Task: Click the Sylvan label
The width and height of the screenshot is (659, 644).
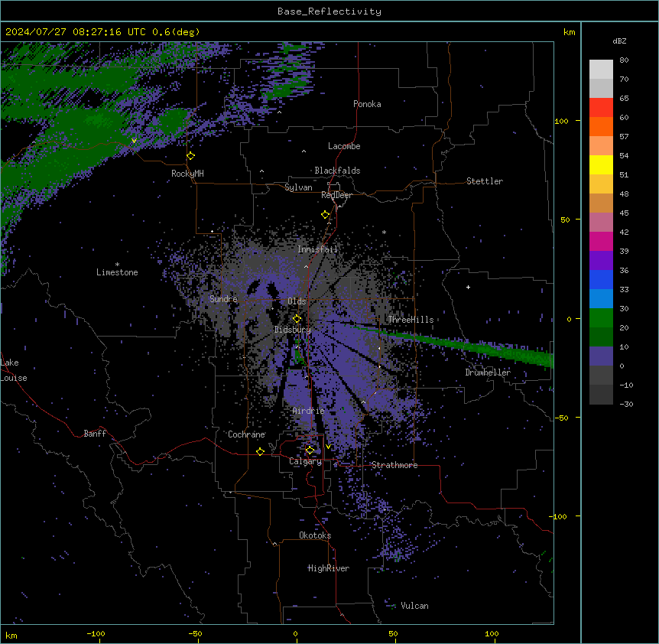Action: (298, 187)
